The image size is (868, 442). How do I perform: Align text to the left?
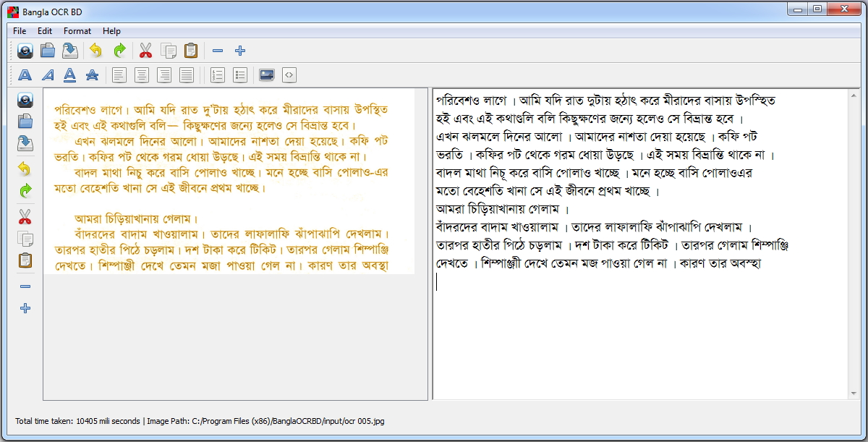tap(119, 75)
